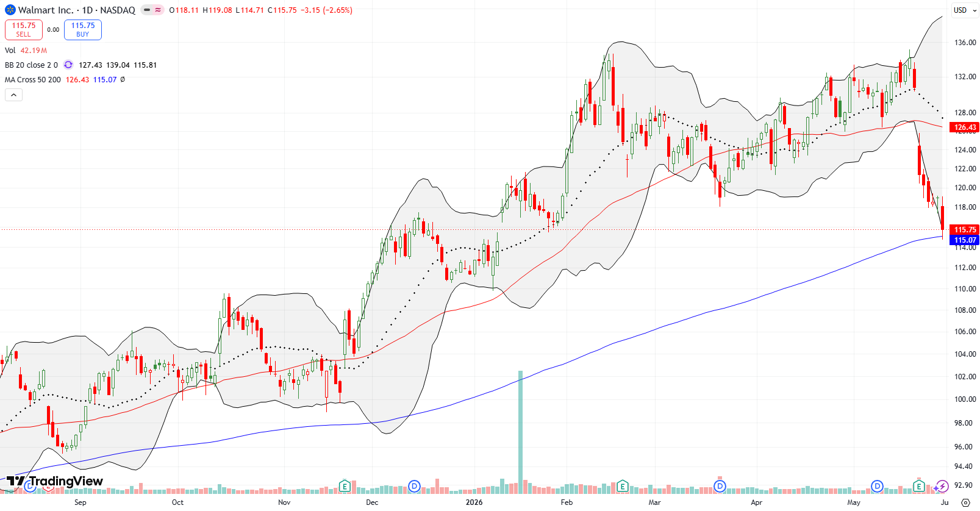Click the empty-set symbol after MA Cross values
Image resolution: width=980 pixels, height=511 pixels.
[x=123, y=80]
